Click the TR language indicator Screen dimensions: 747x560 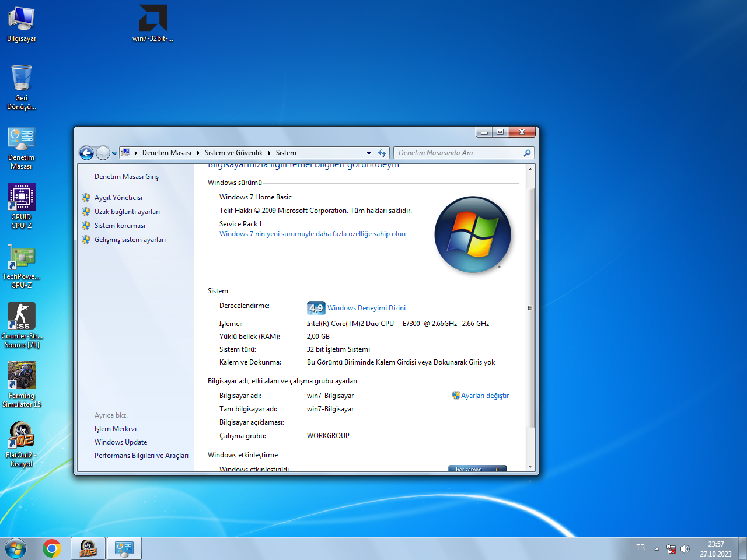tap(641, 547)
